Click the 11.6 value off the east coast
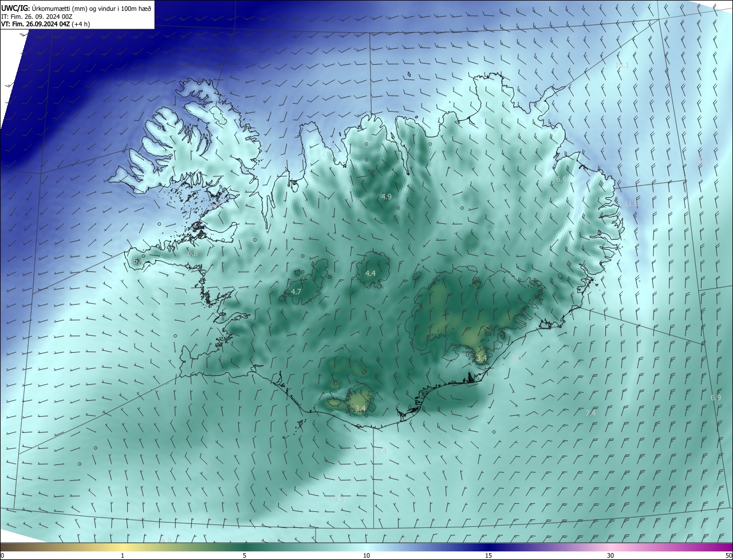733x560 pixels. click(x=631, y=203)
